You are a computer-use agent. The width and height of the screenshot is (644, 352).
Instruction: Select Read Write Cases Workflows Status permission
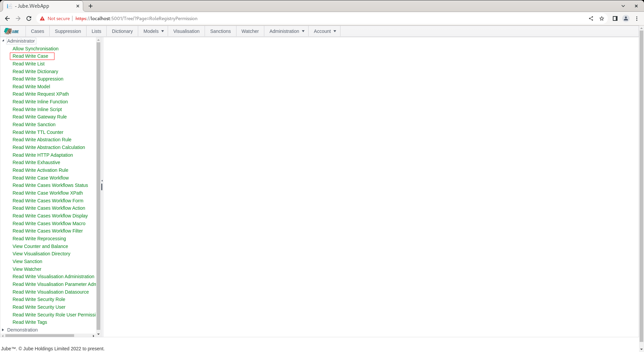pyautogui.click(x=50, y=185)
